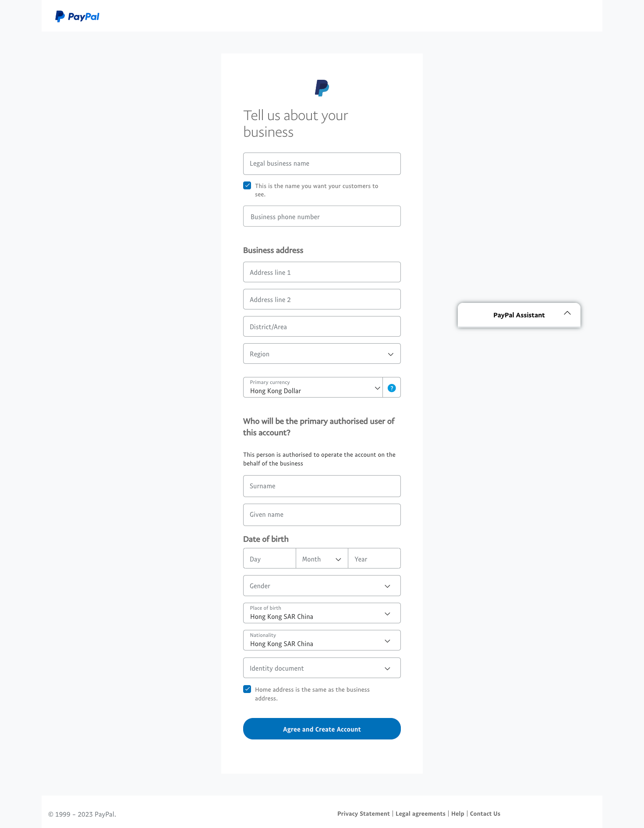644x828 pixels.
Task: Open the Place of birth dropdown
Action: 322,613
